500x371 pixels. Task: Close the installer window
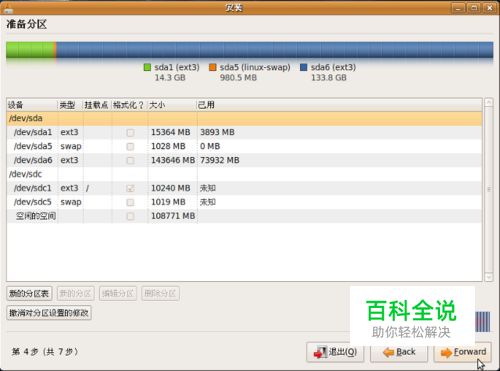490,8
